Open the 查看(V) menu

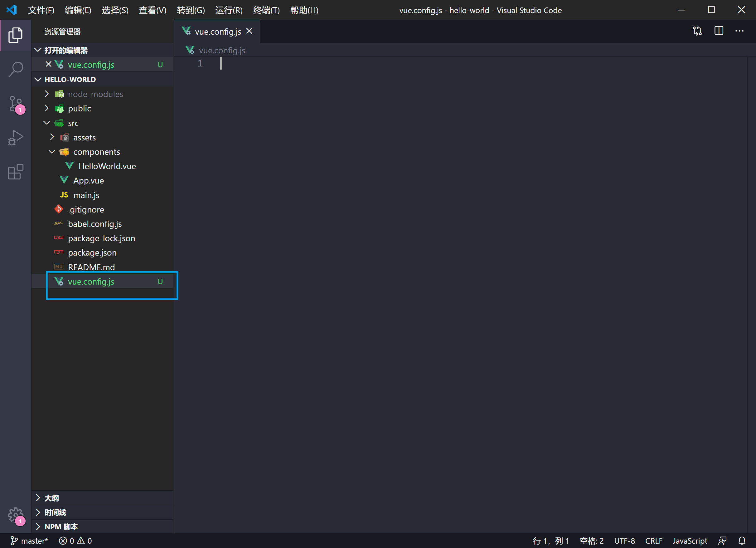(x=153, y=10)
